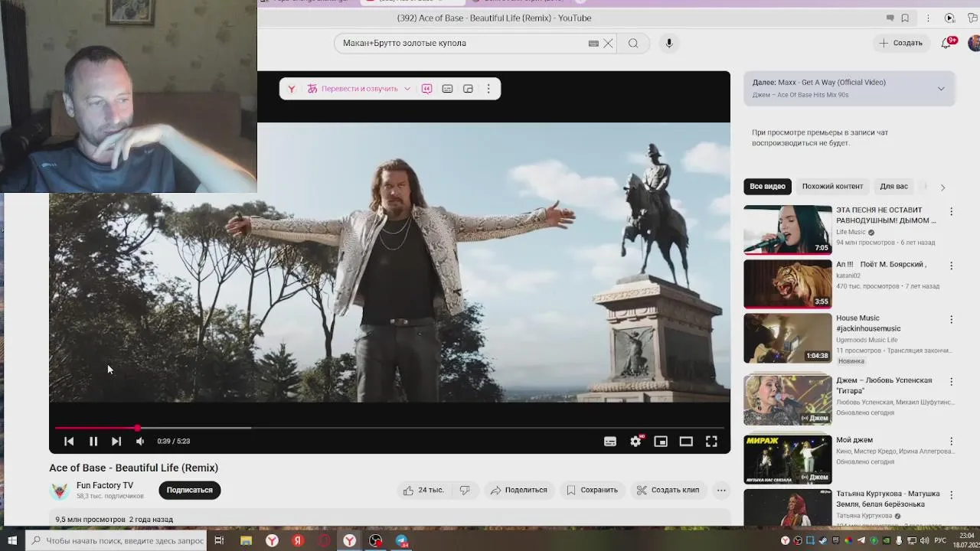Like the video with 24 тыс. likes
The width and height of the screenshot is (980, 551).
coord(423,490)
